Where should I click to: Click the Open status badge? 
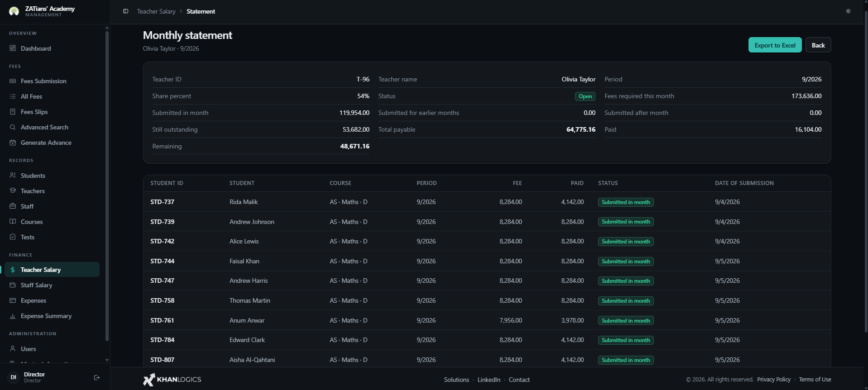[x=585, y=96]
